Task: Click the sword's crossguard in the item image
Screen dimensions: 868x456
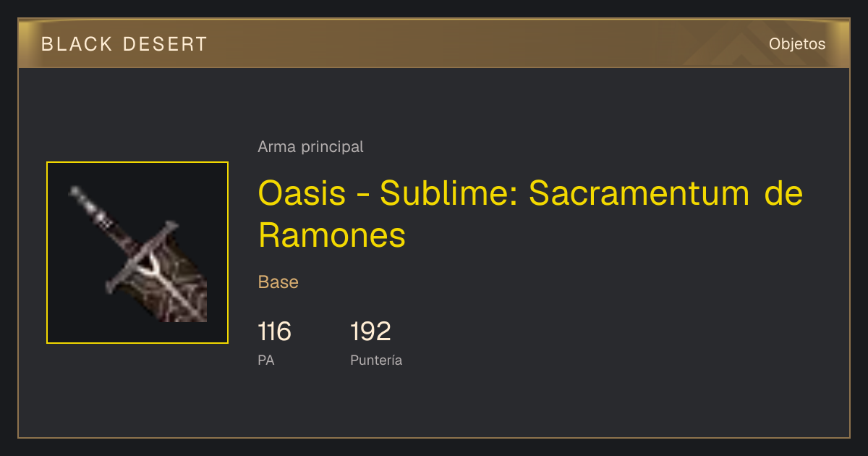Action: [142, 257]
